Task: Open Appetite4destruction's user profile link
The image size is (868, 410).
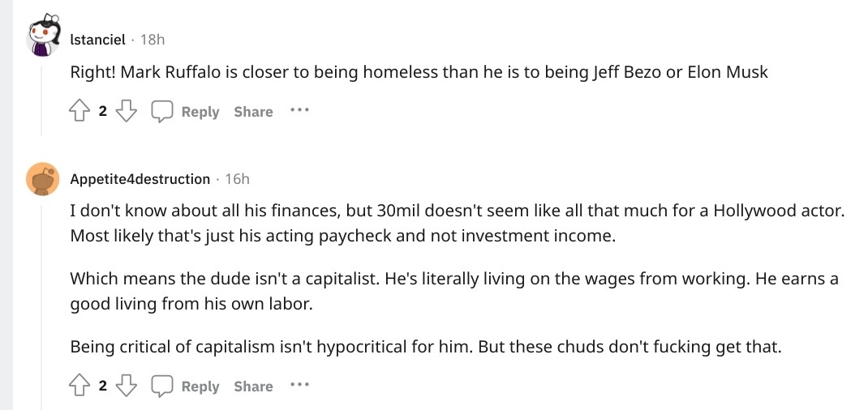Action: point(140,179)
